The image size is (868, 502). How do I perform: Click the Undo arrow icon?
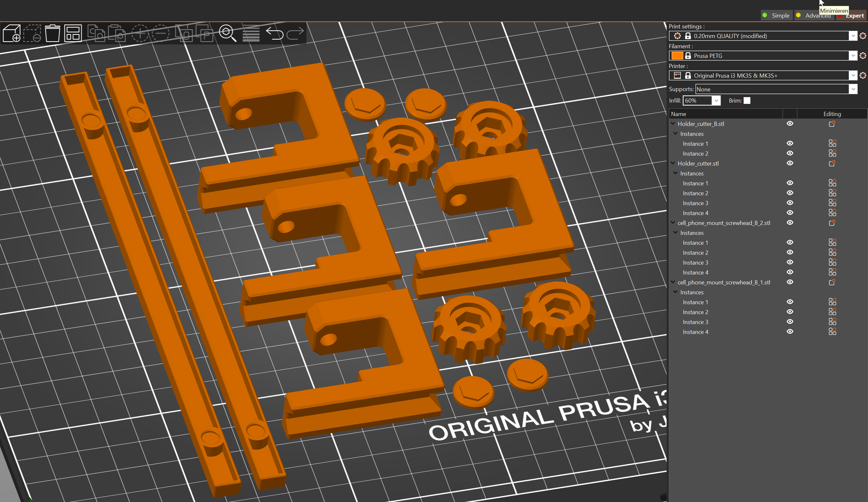tap(275, 34)
